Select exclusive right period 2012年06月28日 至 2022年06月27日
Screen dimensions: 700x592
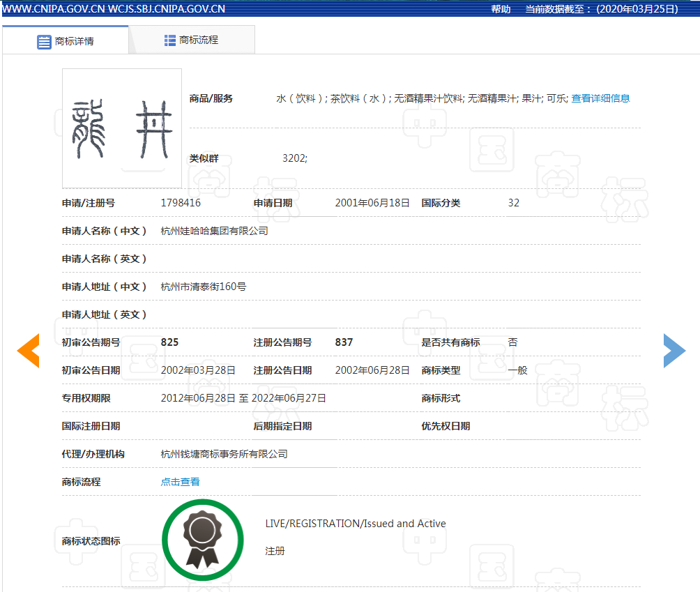(x=243, y=398)
